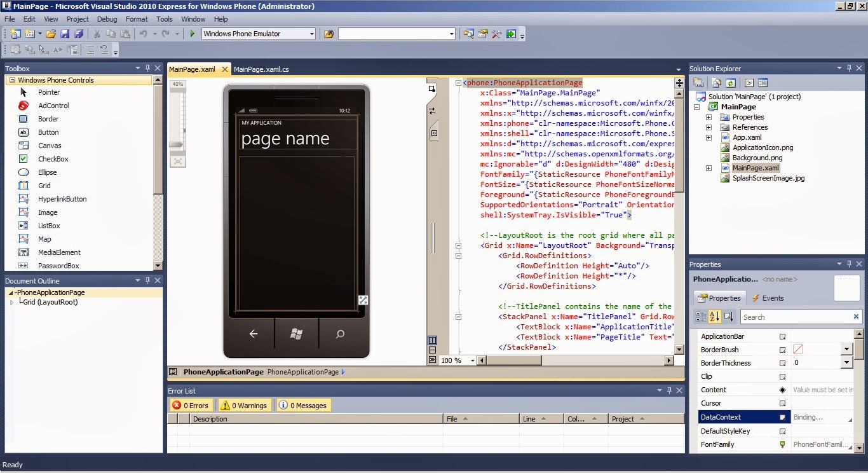Open the 100 % zoom dropdown in XAML editor

[x=473, y=360]
